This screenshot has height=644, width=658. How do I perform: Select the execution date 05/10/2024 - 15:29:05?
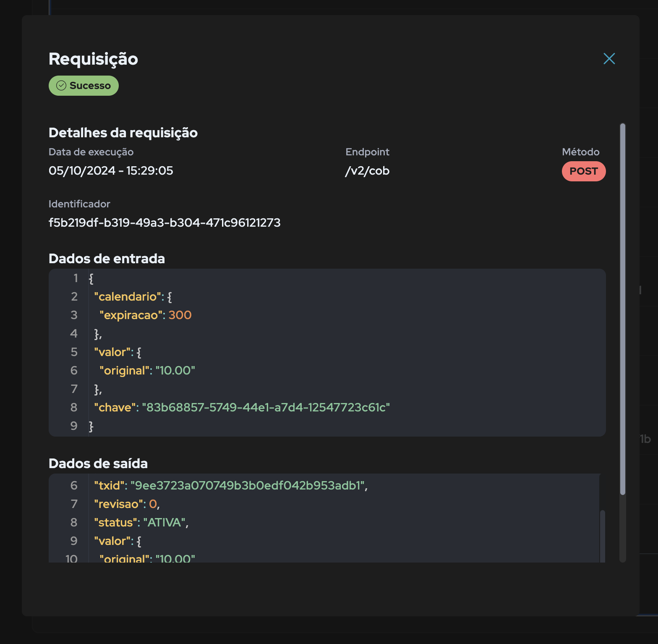coord(111,170)
